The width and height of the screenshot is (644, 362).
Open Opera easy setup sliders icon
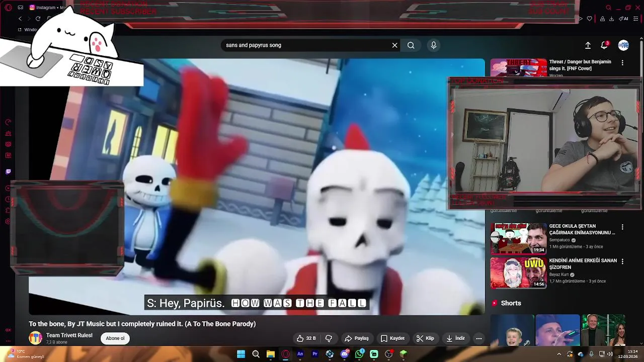point(635,19)
